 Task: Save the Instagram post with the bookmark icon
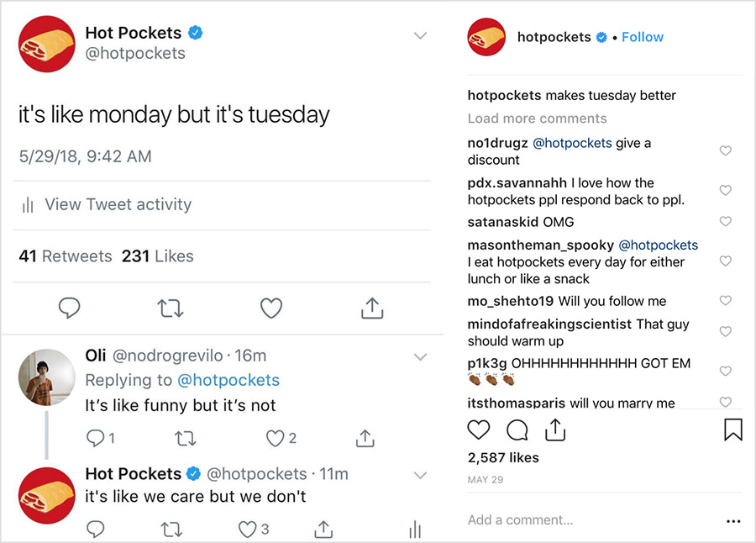tap(732, 430)
